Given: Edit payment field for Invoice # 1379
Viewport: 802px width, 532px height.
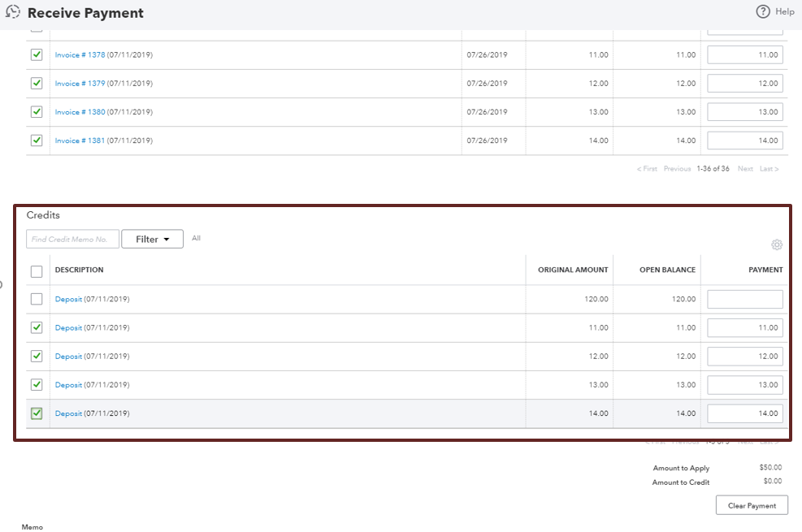Looking at the screenshot, I should point(744,84).
